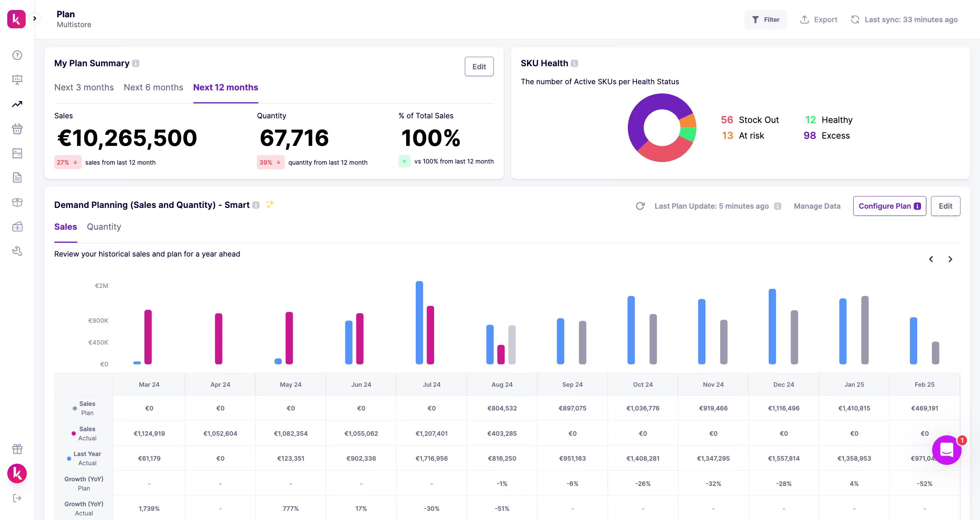Click Edit in My Plan Summary card
The image size is (980, 520).
[x=479, y=67]
